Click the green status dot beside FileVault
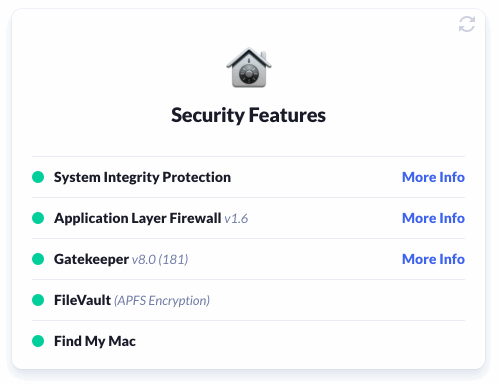Viewport: 499px width, 385px height. pos(38,300)
